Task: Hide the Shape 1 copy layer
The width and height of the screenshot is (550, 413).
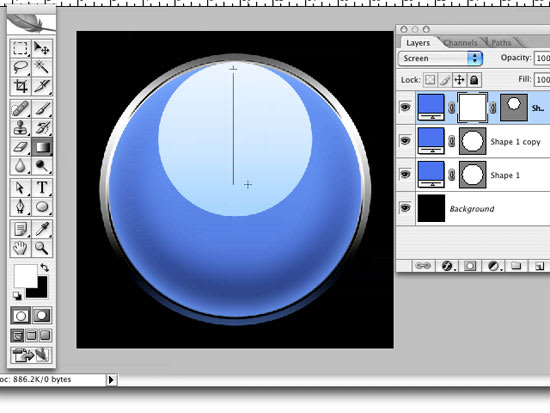Action: [405, 141]
